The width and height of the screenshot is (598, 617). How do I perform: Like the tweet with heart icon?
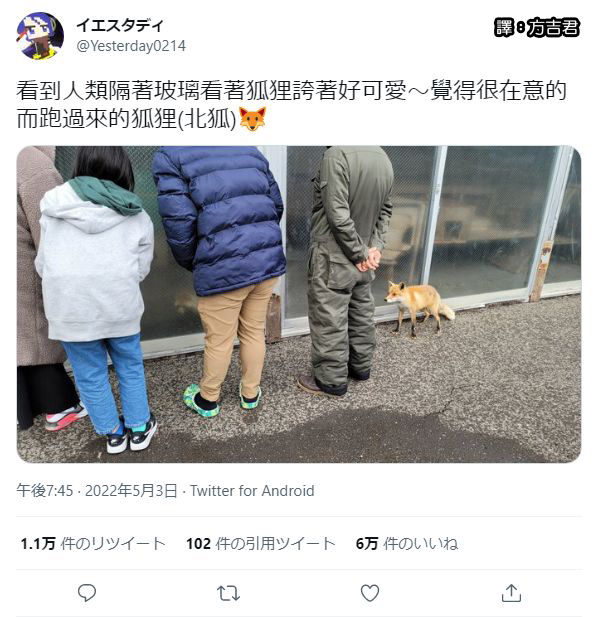click(x=370, y=593)
